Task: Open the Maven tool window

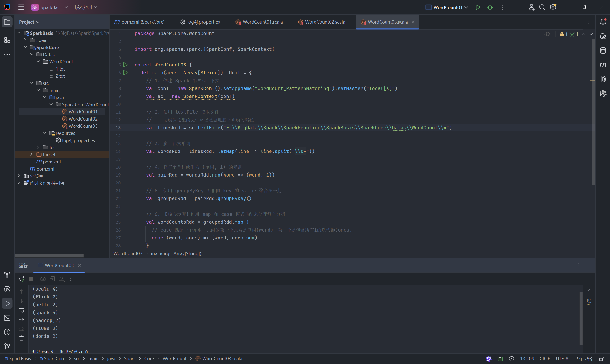Action: click(603, 65)
